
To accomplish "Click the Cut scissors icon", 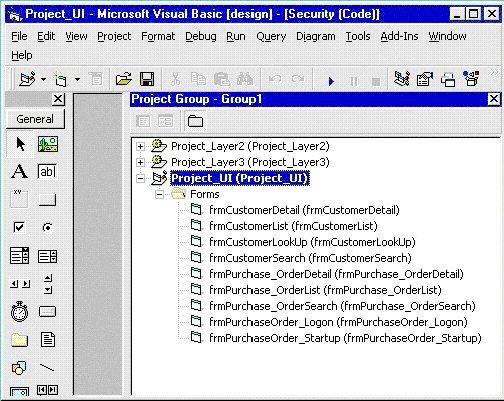I will (175, 79).
